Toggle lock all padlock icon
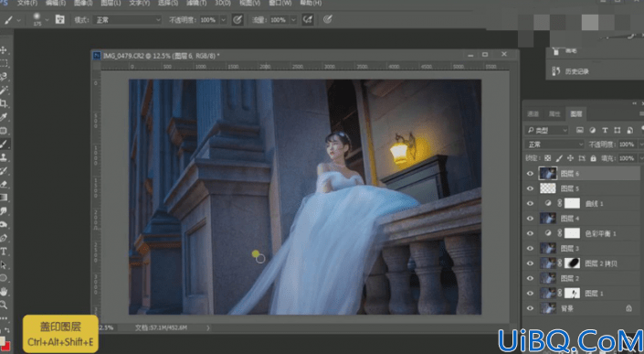The height and width of the screenshot is (354, 644). pos(593,158)
